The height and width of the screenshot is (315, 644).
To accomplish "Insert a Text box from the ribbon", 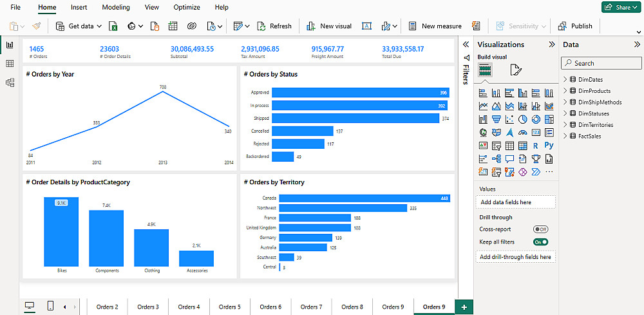I will [366, 26].
